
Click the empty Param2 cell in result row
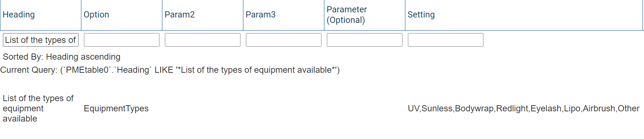click(x=203, y=108)
